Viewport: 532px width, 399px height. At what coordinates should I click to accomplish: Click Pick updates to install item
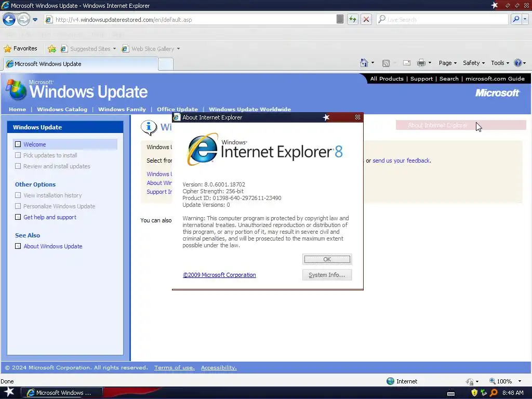pyautogui.click(x=50, y=155)
